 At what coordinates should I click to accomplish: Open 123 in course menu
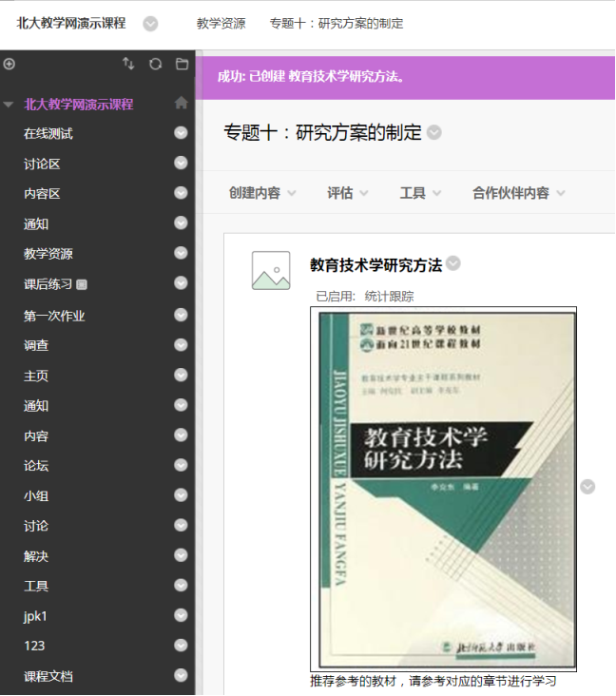point(34,646)
